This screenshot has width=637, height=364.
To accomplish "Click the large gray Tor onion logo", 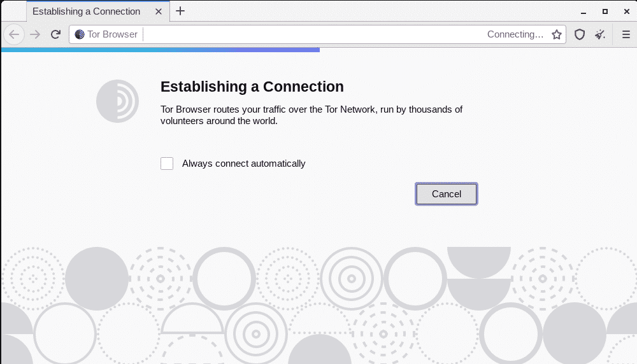I will pos(117,101).
